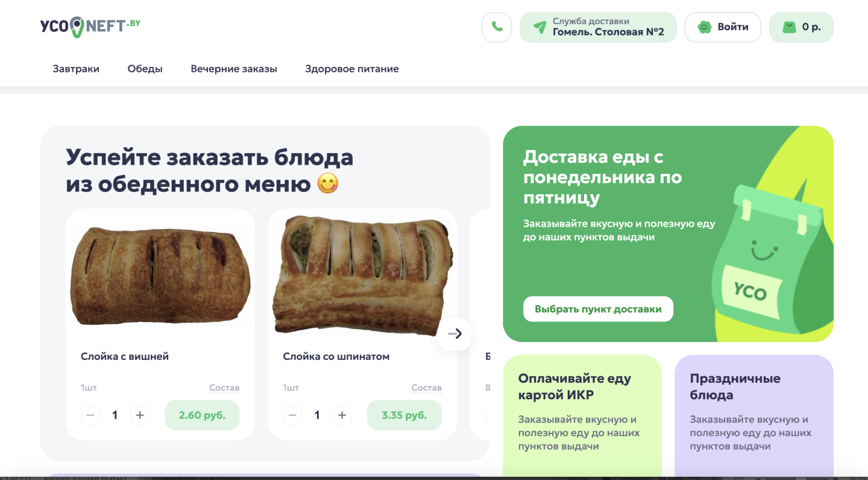868x480 pixels.
Task: Open Здоровое питание category
Action: point(352,69)
